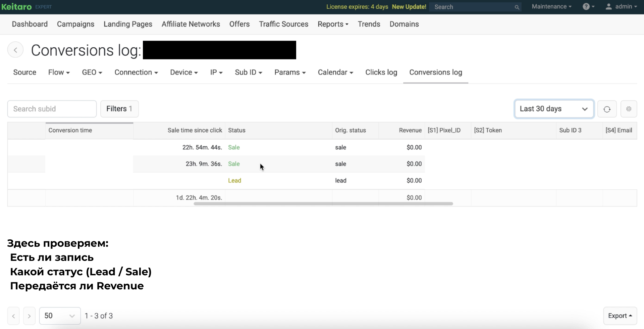This screenshot has width=644, height=329.
Task: Click the Filters button
Action: [x=119, y=109]
